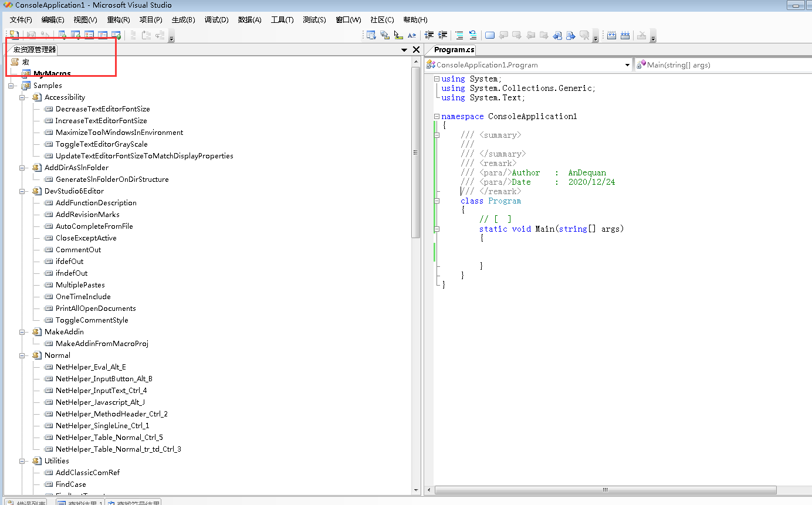Collapse the class Program code block
Screen dimensions: 812x505
pyautogui.click(x=437, y=201)
